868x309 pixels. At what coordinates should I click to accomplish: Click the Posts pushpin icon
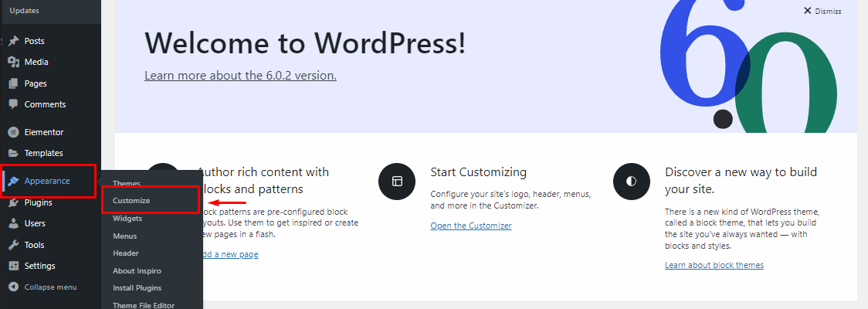[x=13, y=41]
